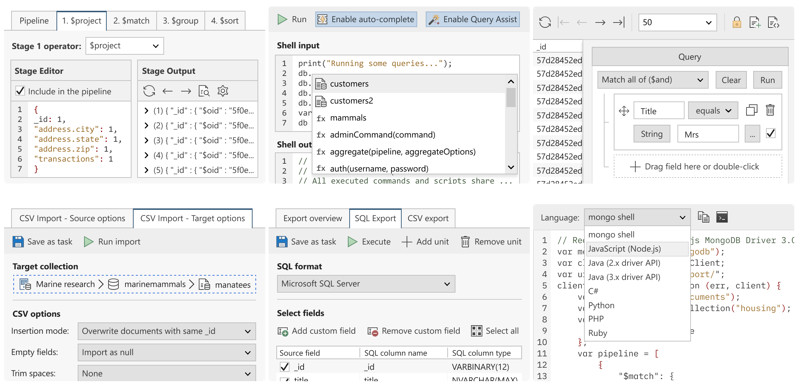
Task: Uncheck the _id source field checkbox
Action: [285, 367]
